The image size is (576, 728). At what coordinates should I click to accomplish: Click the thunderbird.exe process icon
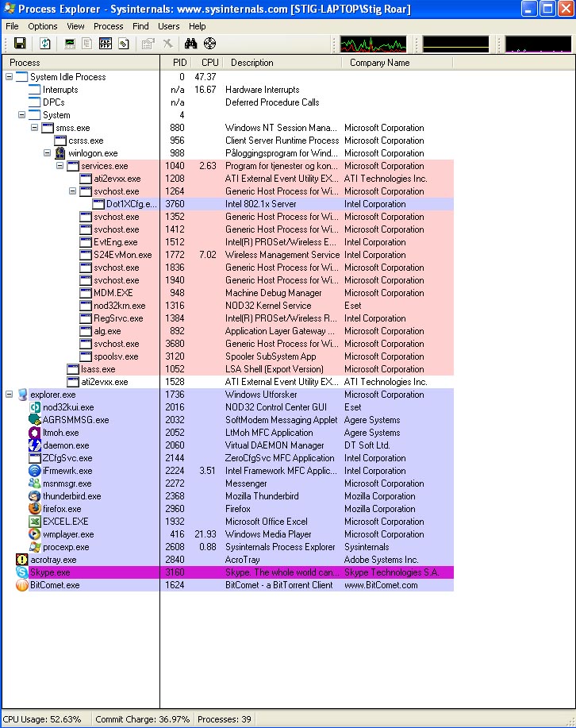[35, 496]
